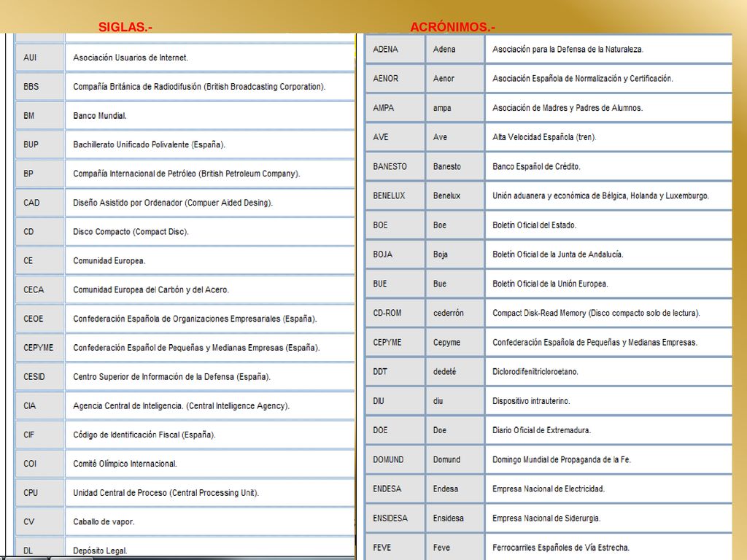Image resolution: width=747 pixels, height=560 pixels.
Task: Select the CV abbreviation cell
Action: (x=39, y=522)
